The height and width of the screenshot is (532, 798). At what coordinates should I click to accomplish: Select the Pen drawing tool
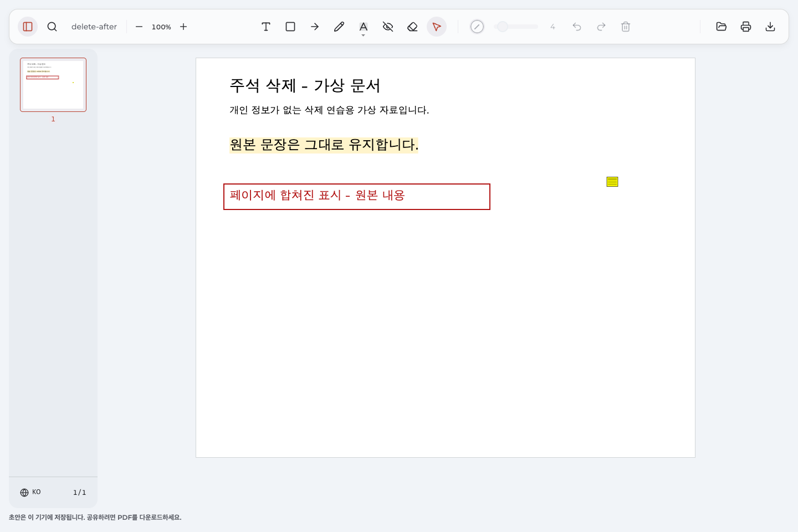coord(339,27)
